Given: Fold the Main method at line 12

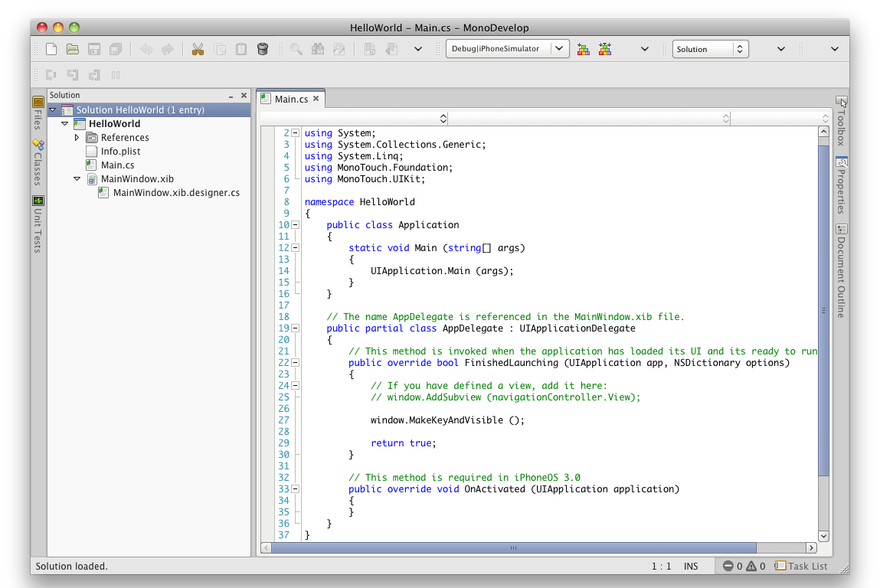Looking at the screenshot, I should 295,248.
